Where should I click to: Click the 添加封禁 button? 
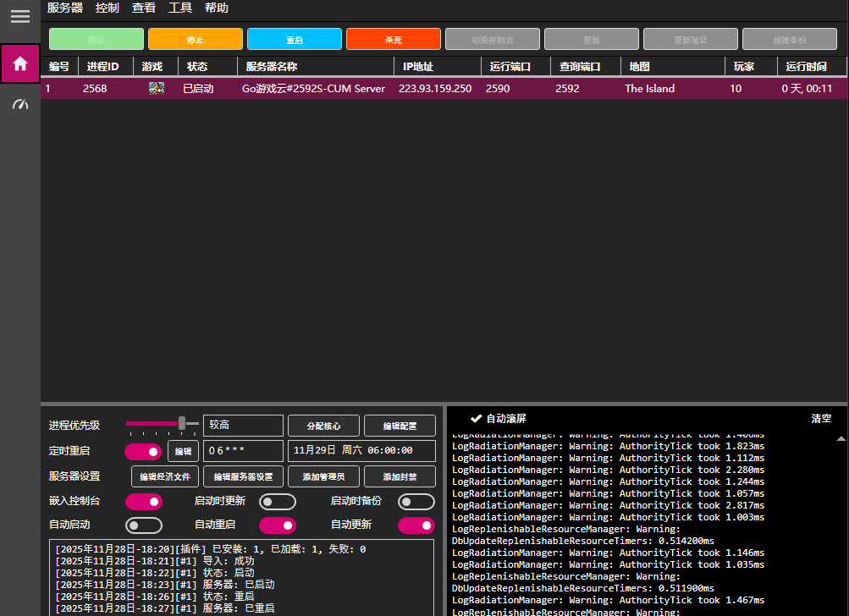[400, 477]
